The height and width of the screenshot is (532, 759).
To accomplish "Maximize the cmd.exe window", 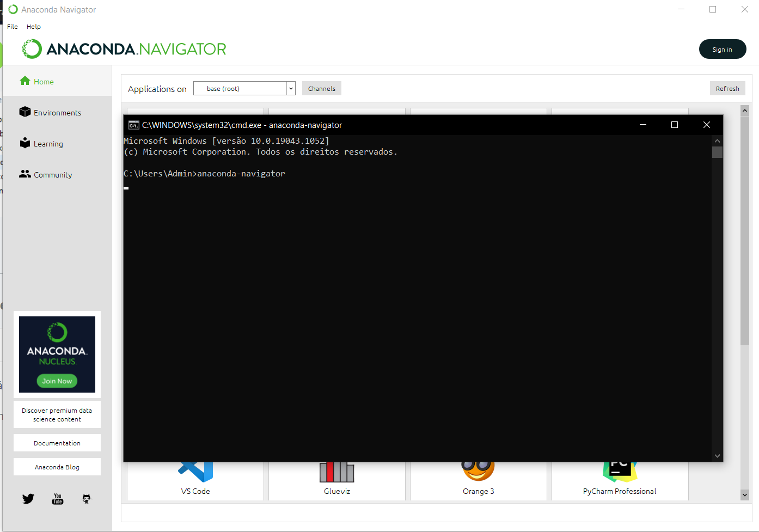I will [675, 125].
